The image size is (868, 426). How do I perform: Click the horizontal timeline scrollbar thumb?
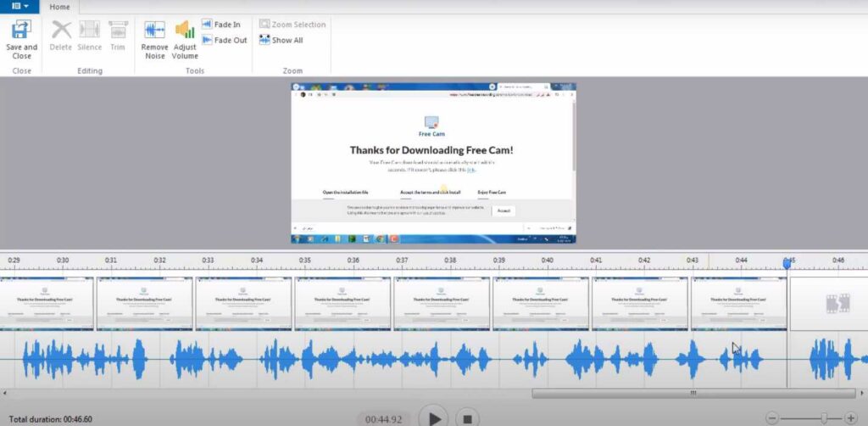coord(693,393)
